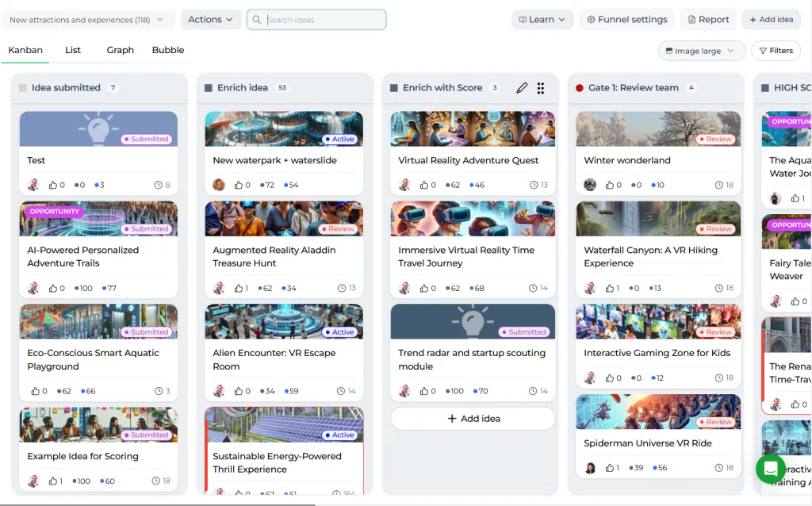Image resolution: width=812 pixels, height=506 pixels.
Task: Open the New attractions and experiences funnel dropdown
Action: 87,20
